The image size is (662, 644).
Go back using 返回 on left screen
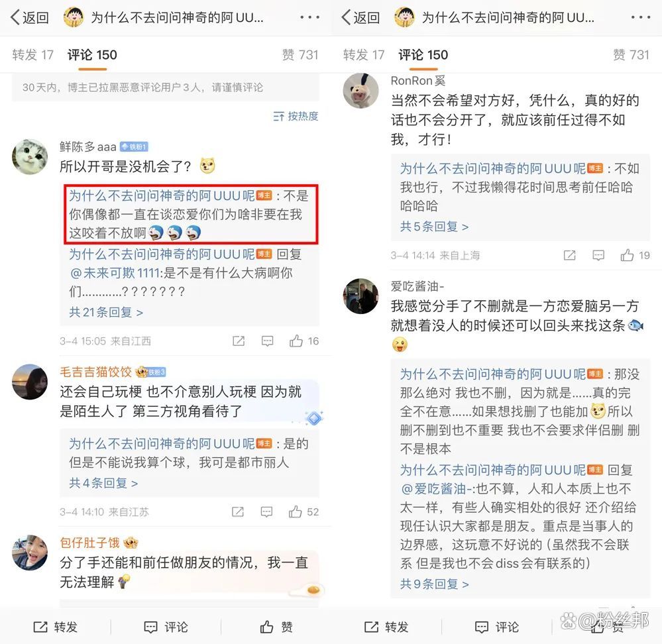pyautogui.click(x=30, y=18)
